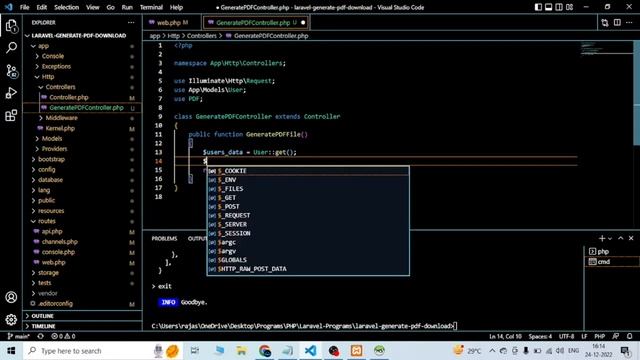Collapse the routes folder
This screenshot has width=640, height=360.
tap(47, 221)
